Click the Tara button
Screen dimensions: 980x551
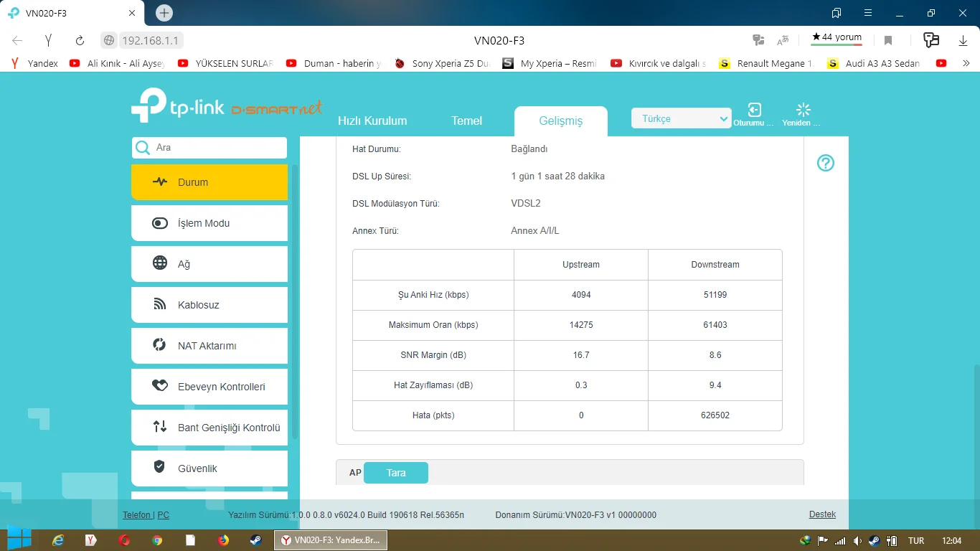point(396,473)
